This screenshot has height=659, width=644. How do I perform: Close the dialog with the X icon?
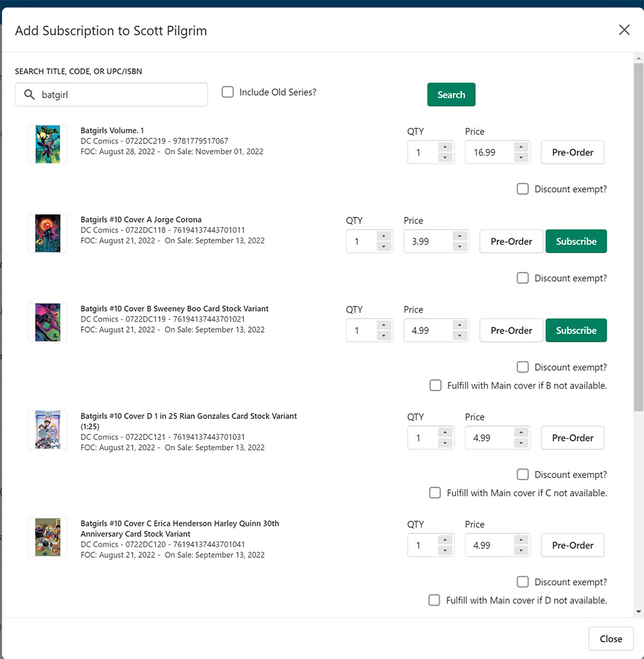click(624, 30)
